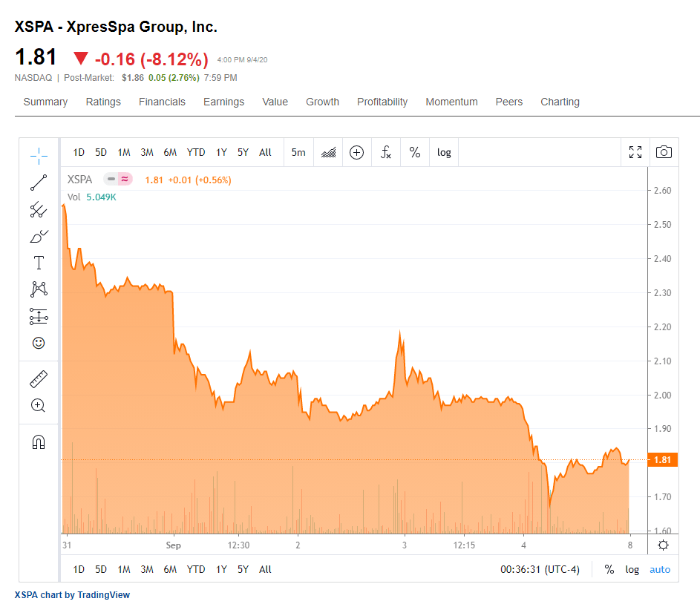Select the ruler measure tool
Image resolution: width=700 pixels, height=607 pixels.
[x=39, y=379]
